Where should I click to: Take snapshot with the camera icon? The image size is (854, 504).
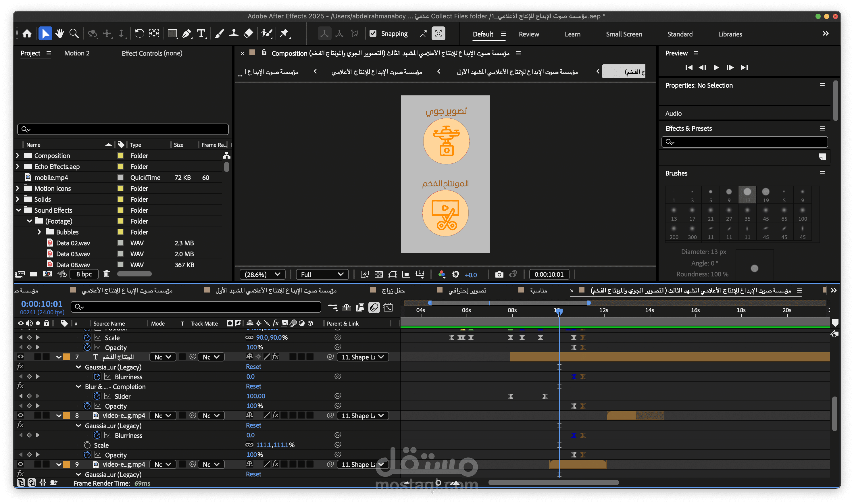(499, 274)
